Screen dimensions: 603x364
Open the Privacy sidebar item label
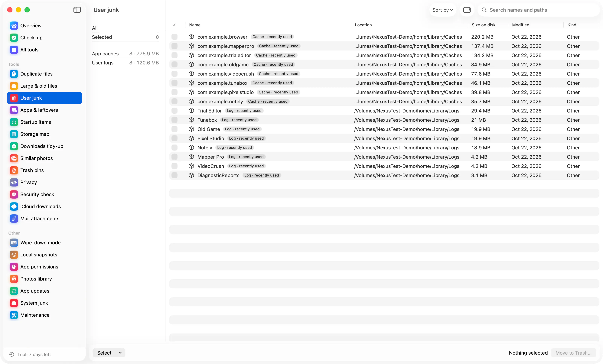tap(28, 182)
